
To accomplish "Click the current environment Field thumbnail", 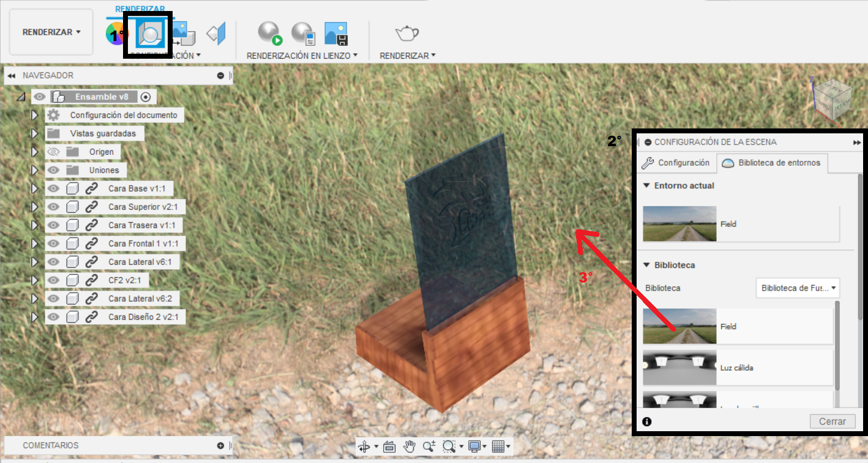I will (x=679, y=224).
